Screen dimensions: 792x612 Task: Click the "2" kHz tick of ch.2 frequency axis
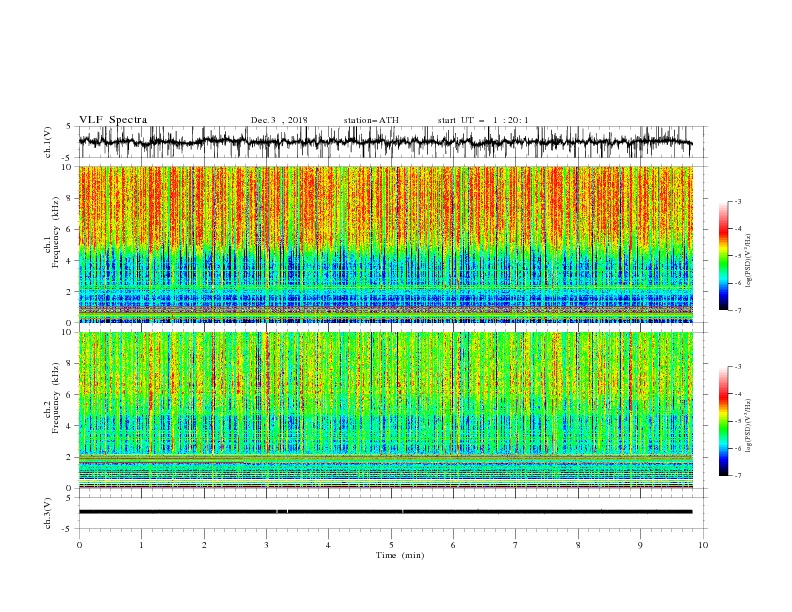pos(70,457)
